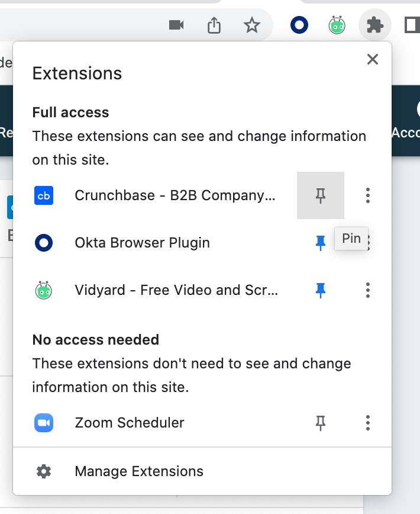Click the Pin tooltip label
Image resolution: width=420 pixels, height=514 pixels.
coord(351,238)
